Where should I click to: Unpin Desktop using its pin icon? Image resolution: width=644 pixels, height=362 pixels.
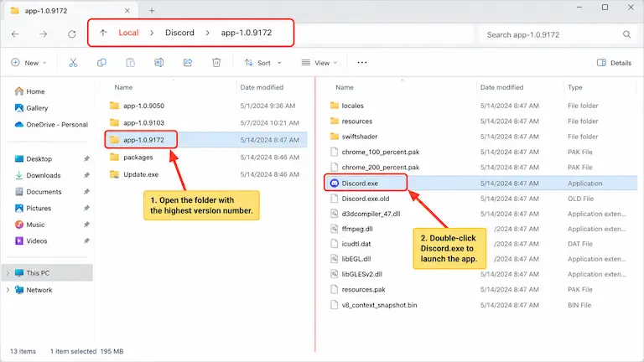(86, 158)
